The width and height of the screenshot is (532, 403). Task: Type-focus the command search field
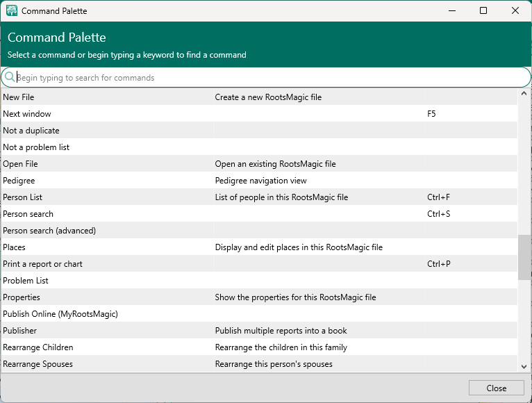[264, 78]
